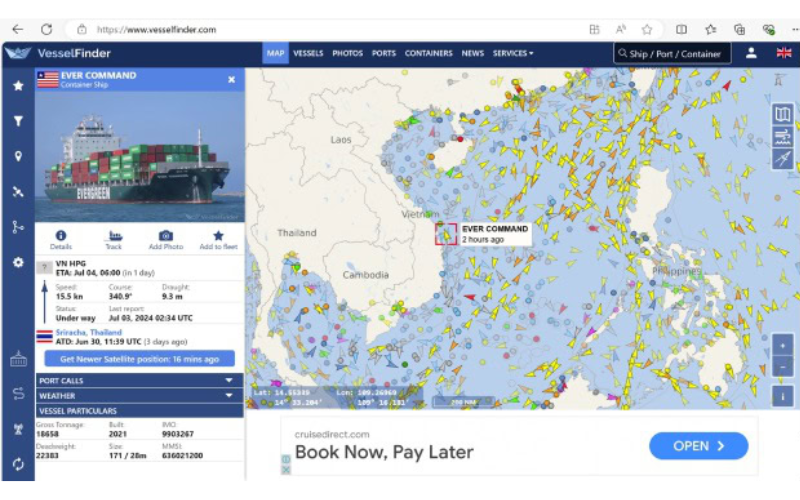Go back with browser back arrow
Screen dimensions: 800x500
18,30
